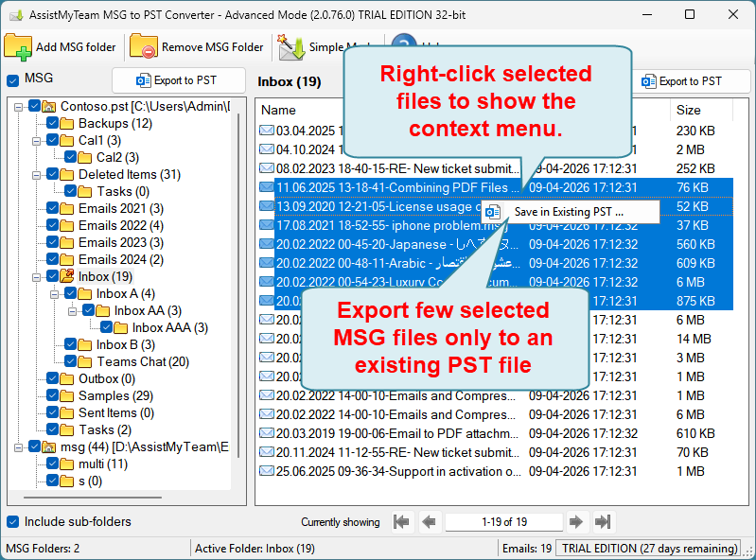Click the Simple Mode wand icon
This screenshot has height=560, width=756.
coord(291,47)
